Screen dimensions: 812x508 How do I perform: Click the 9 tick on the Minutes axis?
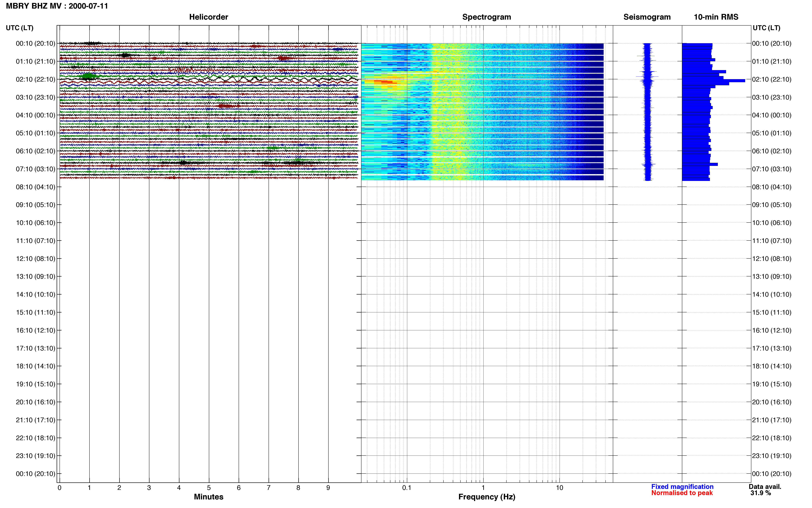coord(328,488)
